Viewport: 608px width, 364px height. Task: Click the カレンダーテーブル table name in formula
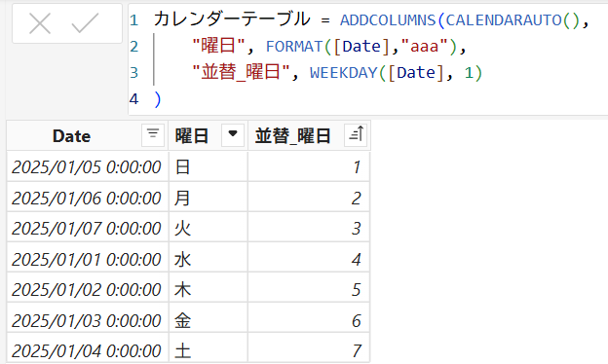[x=232, y=19]
